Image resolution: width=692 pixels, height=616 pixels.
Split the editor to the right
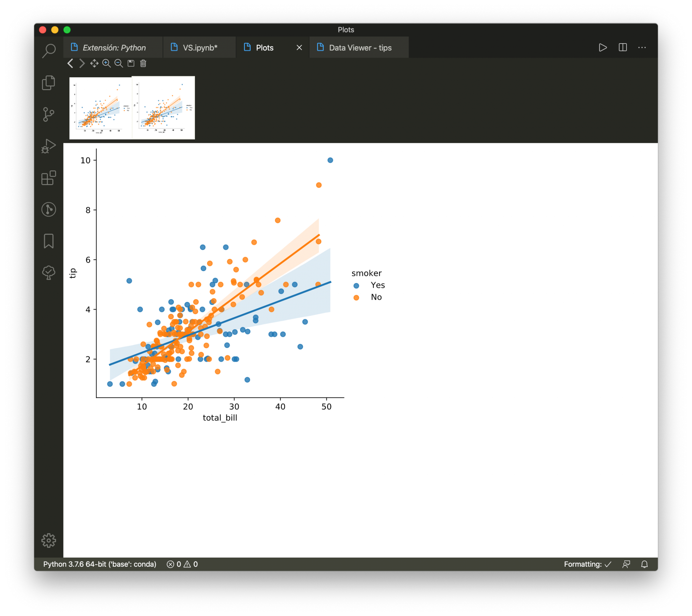pos(623,48)
